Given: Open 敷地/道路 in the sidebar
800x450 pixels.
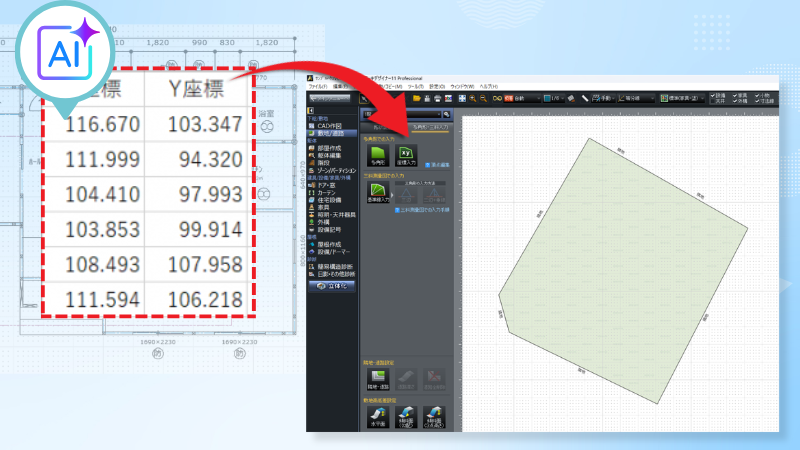Looking at the screenshot, I should [x=331, y=133].
